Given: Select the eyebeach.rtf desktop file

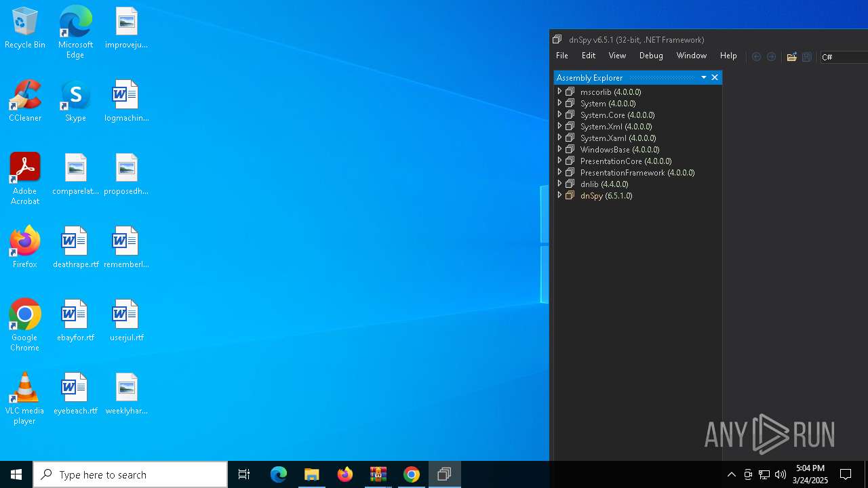Looking at the screenshot, I should [75, 394].
